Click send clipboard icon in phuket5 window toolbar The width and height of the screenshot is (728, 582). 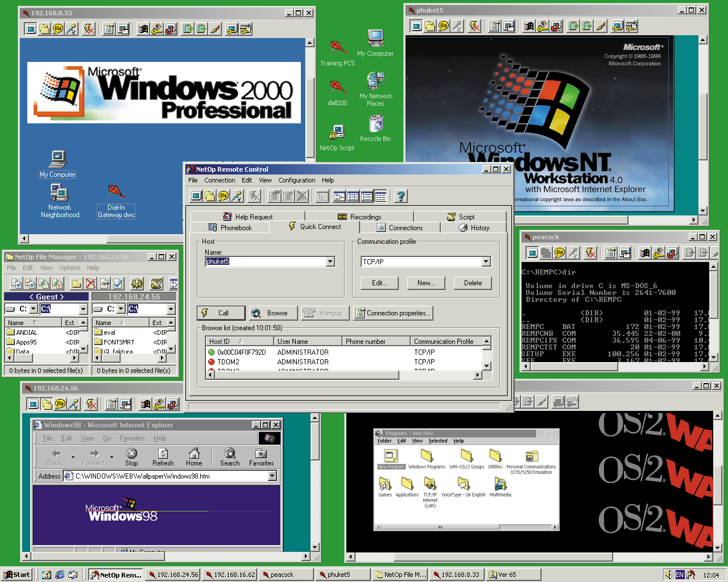point(573,26)
